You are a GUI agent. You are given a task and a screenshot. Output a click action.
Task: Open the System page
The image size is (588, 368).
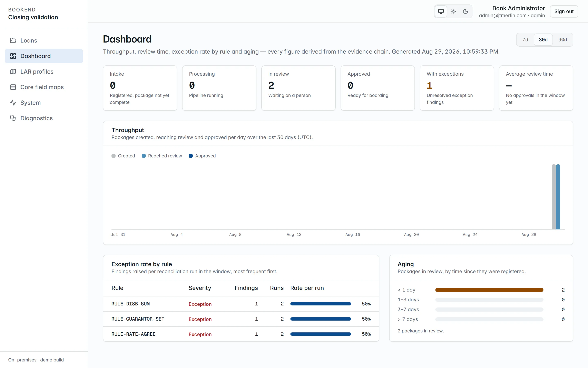[x=44, y=103]
